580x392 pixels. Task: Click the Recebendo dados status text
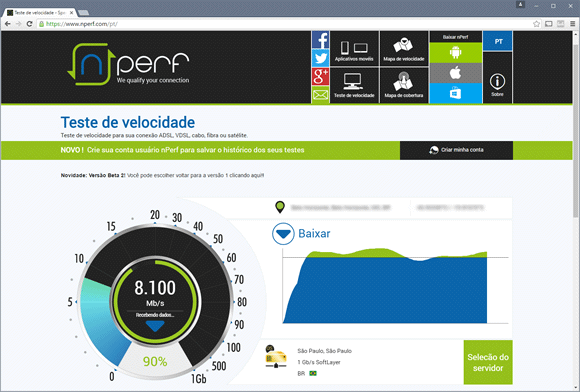(x=155, y=315)
